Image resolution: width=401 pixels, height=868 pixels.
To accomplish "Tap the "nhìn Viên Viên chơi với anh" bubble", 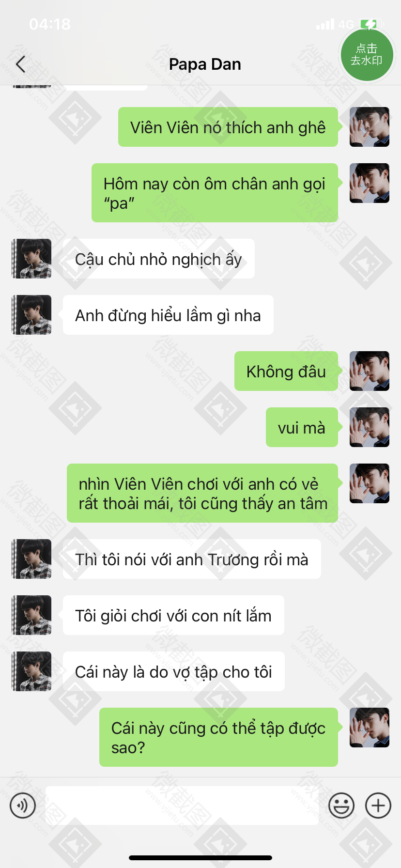I will (x=202, y=493).
